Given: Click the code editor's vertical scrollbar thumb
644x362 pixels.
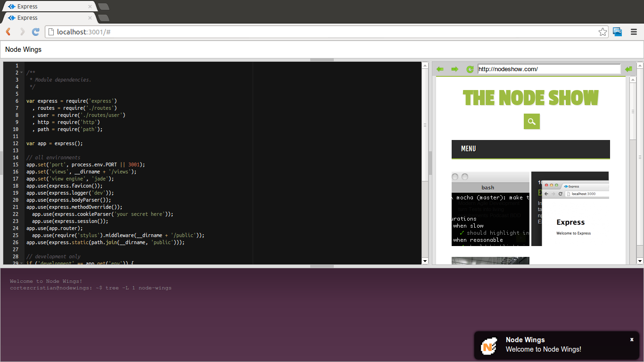Looking at the screenshot, I should click(425, 125).
